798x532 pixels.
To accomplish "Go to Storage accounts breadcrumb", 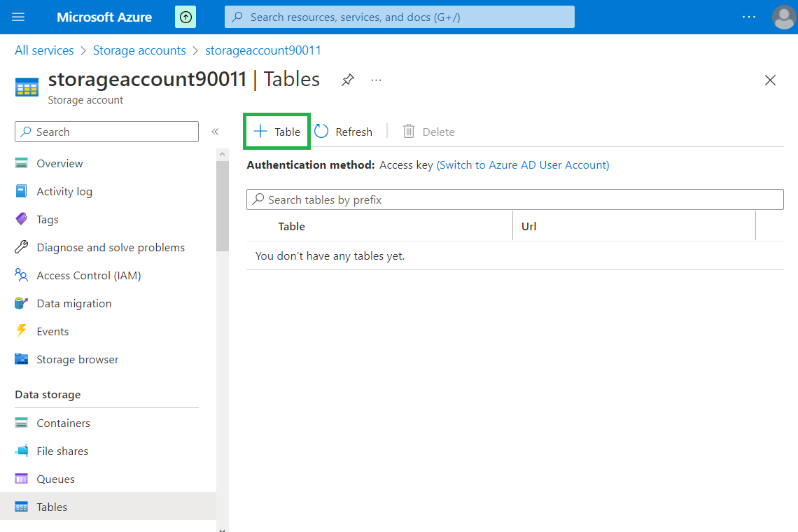I will 139,50.
